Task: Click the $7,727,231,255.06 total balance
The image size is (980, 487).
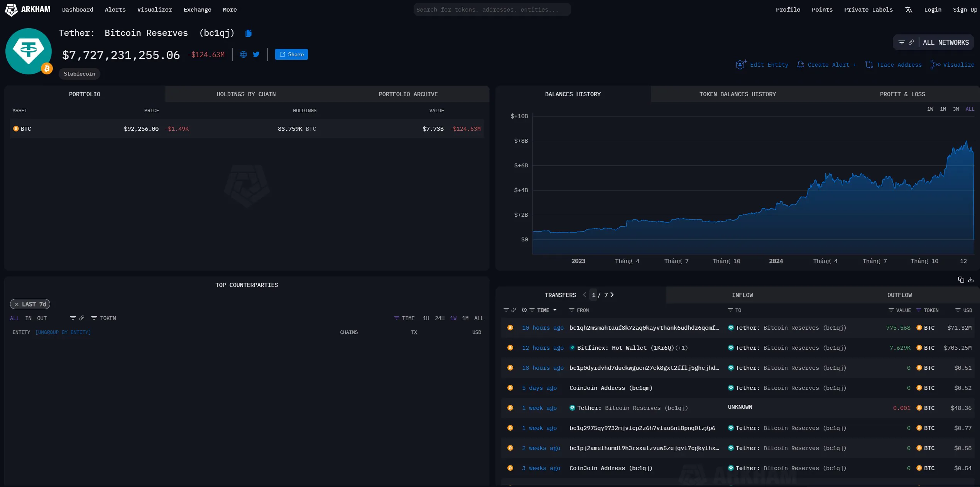Action: click(121, 55)
